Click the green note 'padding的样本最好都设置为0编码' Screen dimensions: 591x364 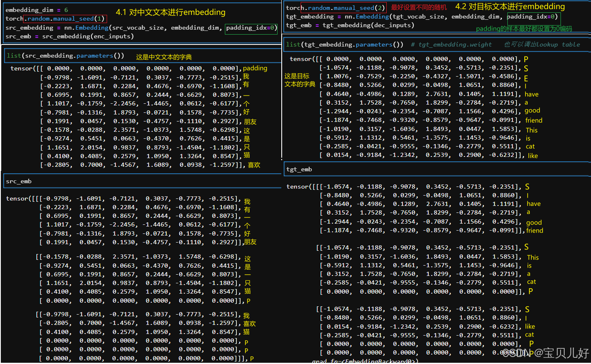(x=524, y=29)
